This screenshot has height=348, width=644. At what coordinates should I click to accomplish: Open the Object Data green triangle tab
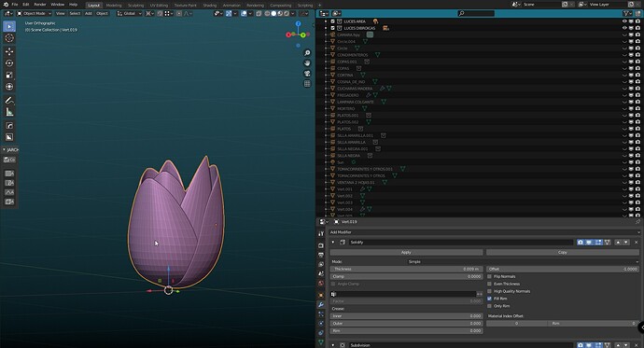pyautogui.click(x=321, y=341)
